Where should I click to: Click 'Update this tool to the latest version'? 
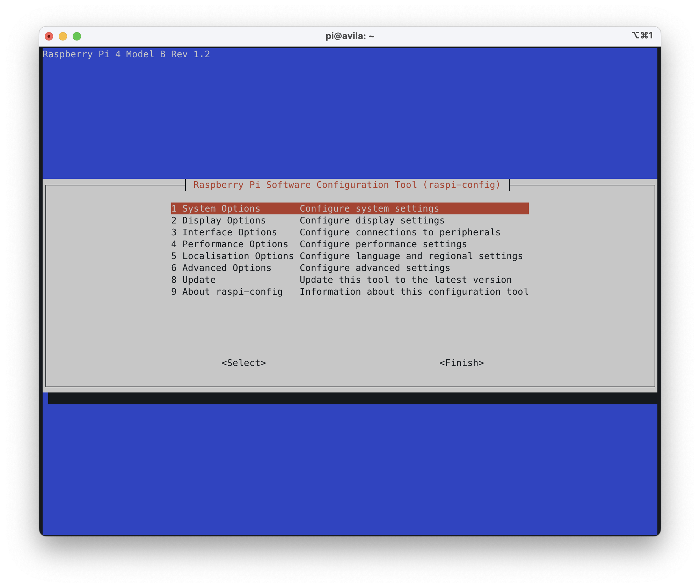pyautogui.click(x=406, y=280)
